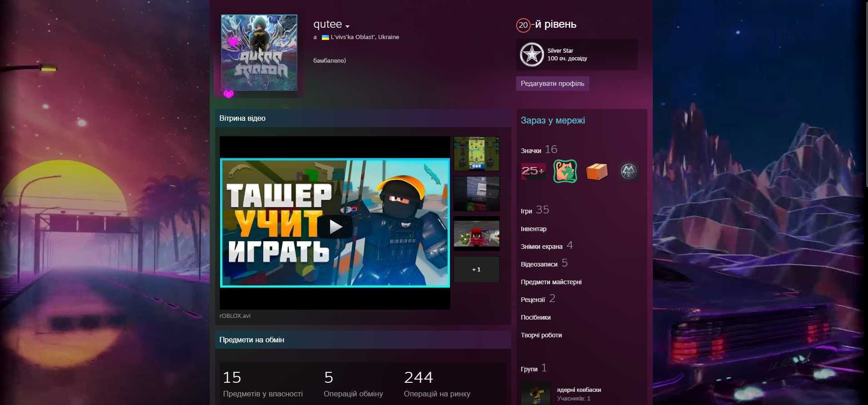Expand the dropdown arrow next to qutee
This screenshot has height=405, width=868.
point(347,26)
